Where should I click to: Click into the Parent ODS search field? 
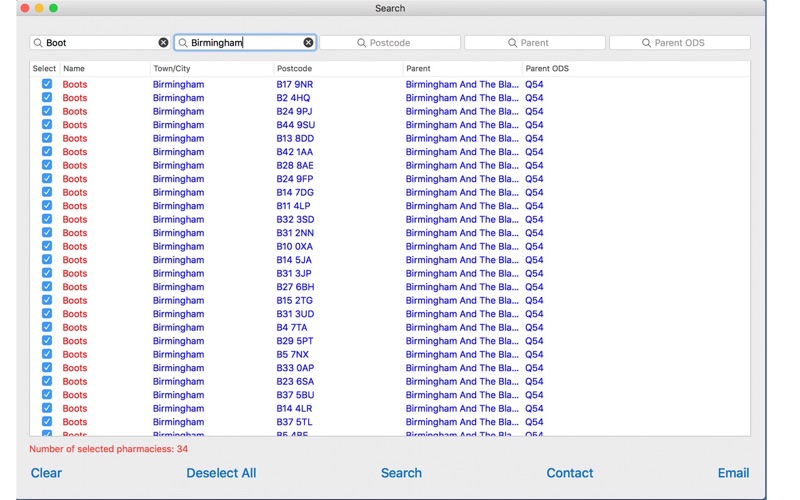[680, 43]
